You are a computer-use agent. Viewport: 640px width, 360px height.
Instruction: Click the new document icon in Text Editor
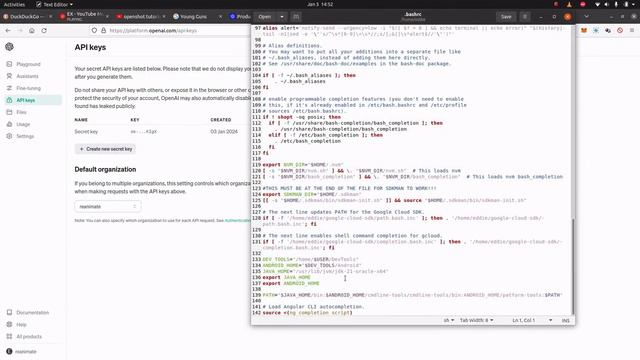coord(296,17)
